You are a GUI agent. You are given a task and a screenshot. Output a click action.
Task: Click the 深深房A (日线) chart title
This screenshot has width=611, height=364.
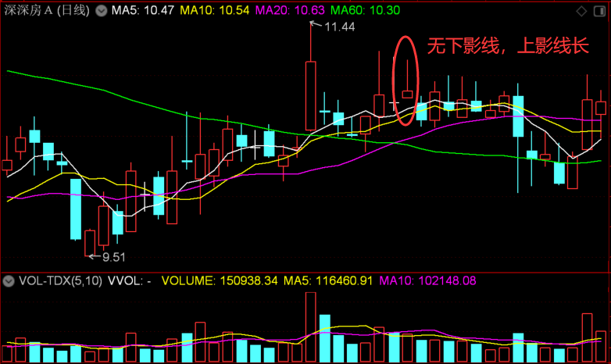pos(47,10)
